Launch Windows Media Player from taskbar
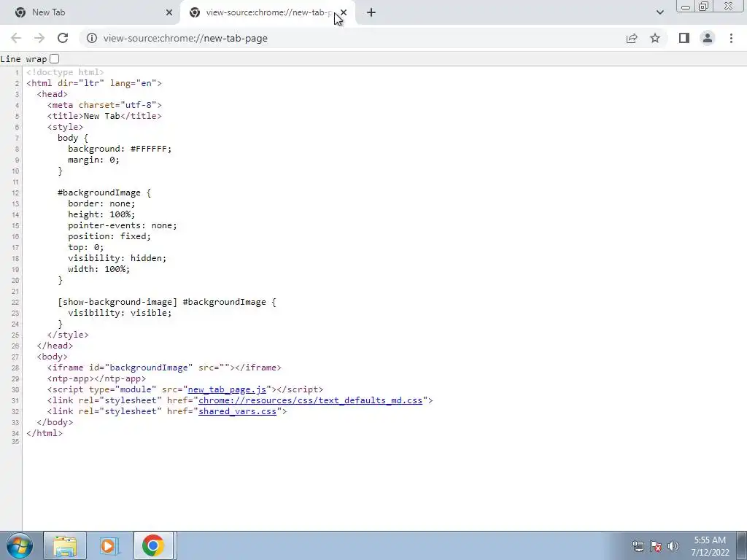Screen dimensions: 747x560 [108, 545]
